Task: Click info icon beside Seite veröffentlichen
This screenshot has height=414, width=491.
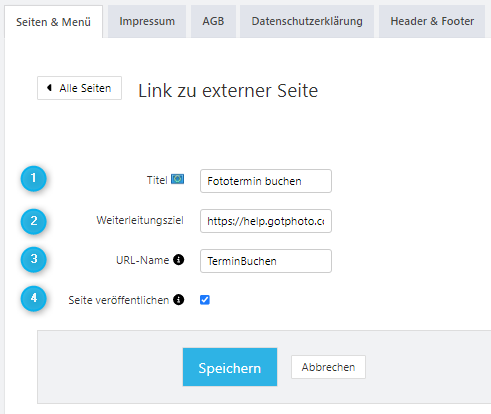Action: [x=178, y=300]
